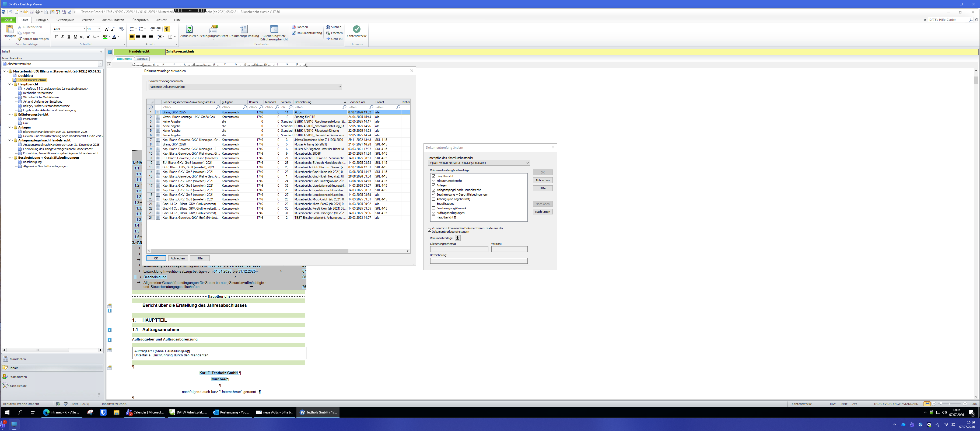Collapse Anlagenspiegel nach Handelsrecht tree node
The width and height of the screenshot is (980, 431).
click(10, 141)
